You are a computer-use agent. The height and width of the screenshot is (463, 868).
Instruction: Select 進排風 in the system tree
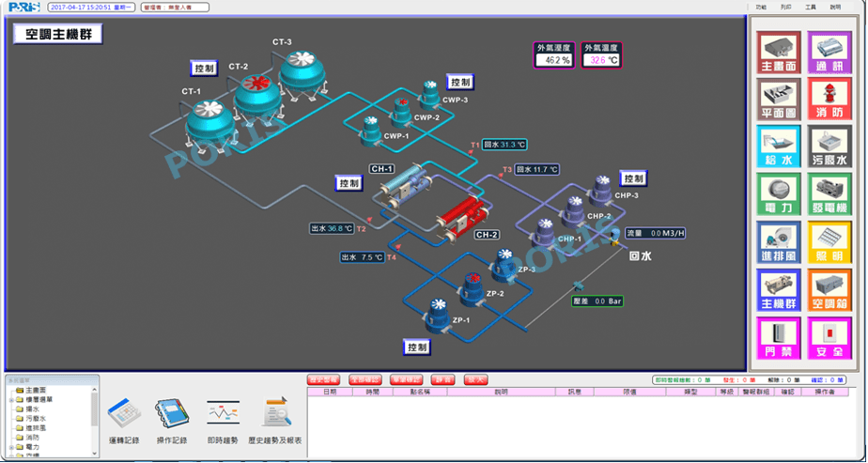click(x=36, y=428)
